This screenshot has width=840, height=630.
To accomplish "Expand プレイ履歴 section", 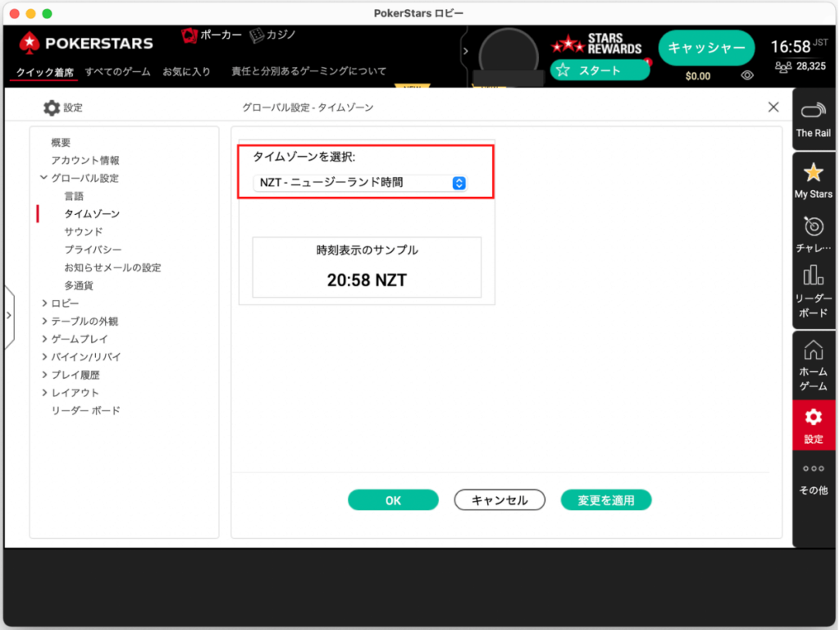I will coord(44,374).
